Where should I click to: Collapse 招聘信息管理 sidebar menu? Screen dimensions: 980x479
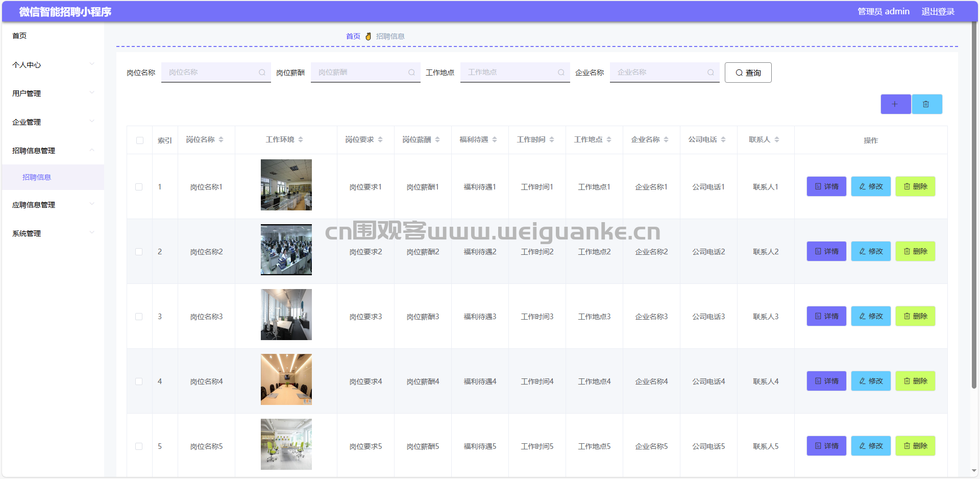(x=53, y=151)
